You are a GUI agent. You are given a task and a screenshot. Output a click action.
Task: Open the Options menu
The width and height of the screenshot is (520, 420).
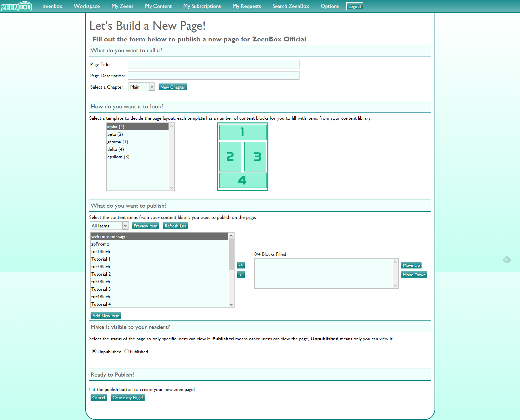330,6
